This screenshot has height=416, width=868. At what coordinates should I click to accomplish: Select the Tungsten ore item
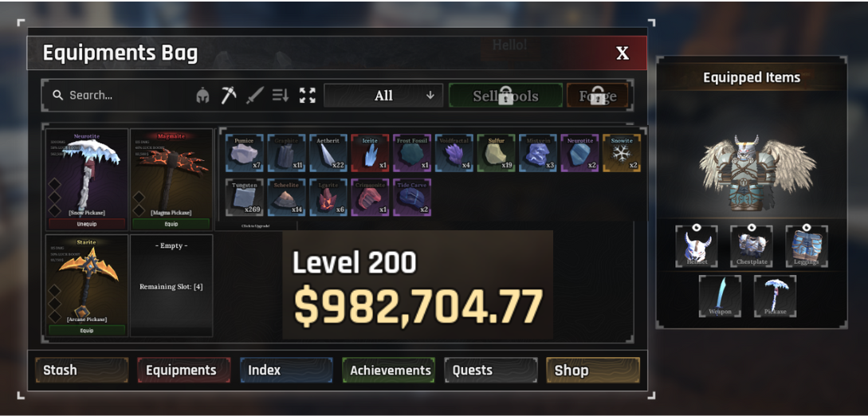245,197
